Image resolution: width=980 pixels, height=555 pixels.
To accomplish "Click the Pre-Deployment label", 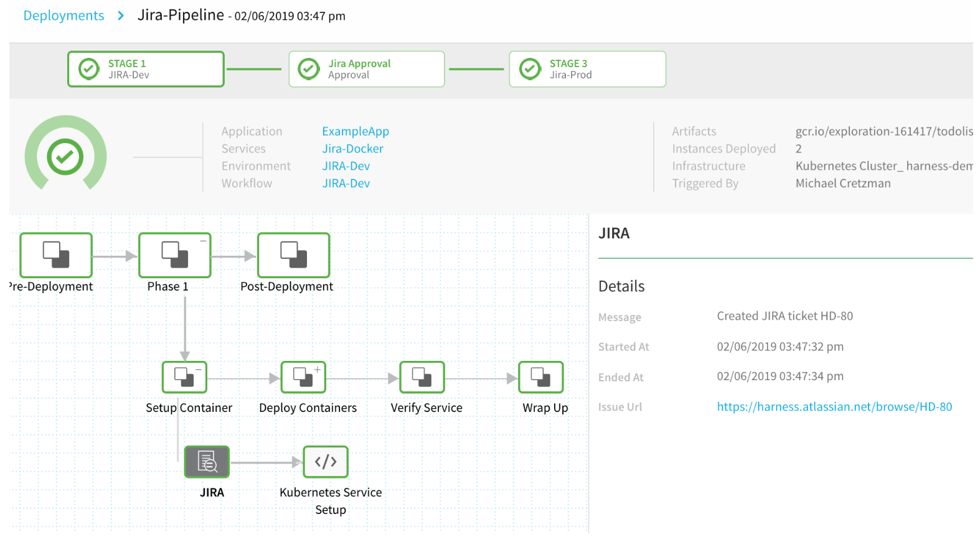I will pyautogui.click(x=51, y=286).
